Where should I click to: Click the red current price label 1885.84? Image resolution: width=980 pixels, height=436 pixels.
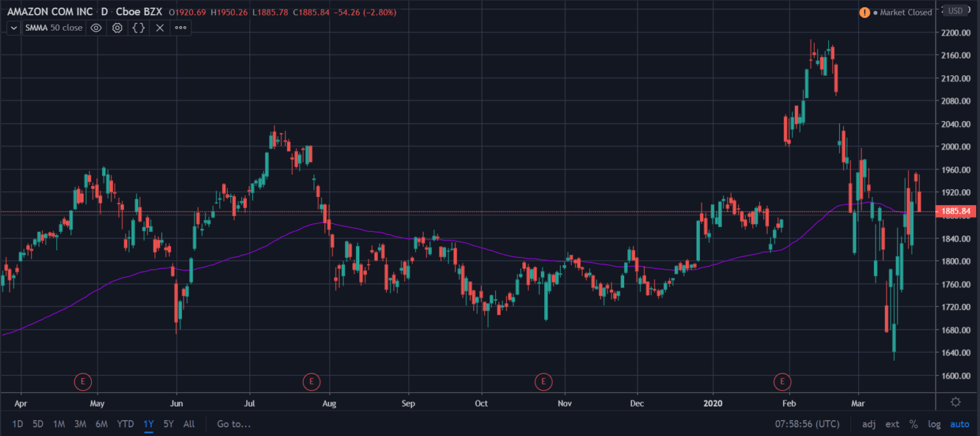coord(957,210)
